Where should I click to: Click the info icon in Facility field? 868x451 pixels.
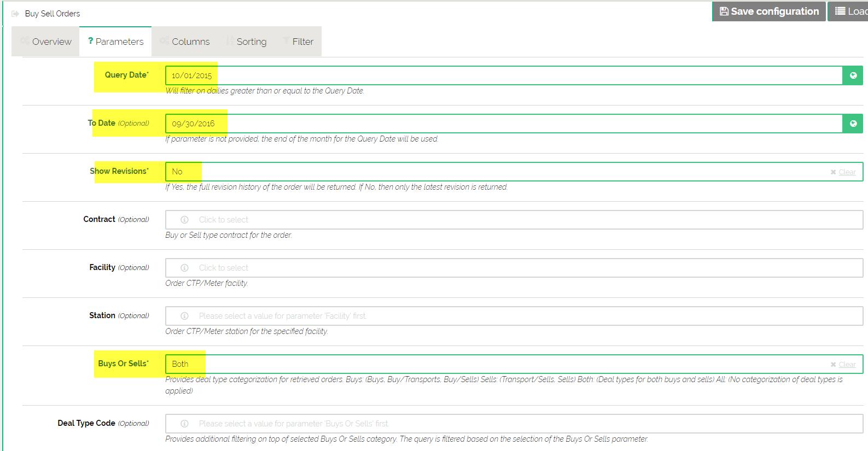[x=185, y=268]
